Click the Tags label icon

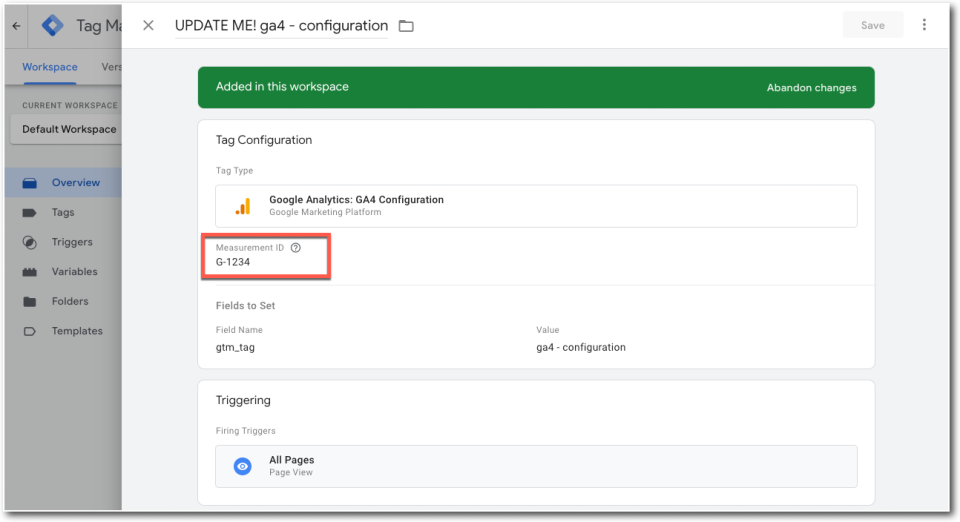click(x=29, y=213)
